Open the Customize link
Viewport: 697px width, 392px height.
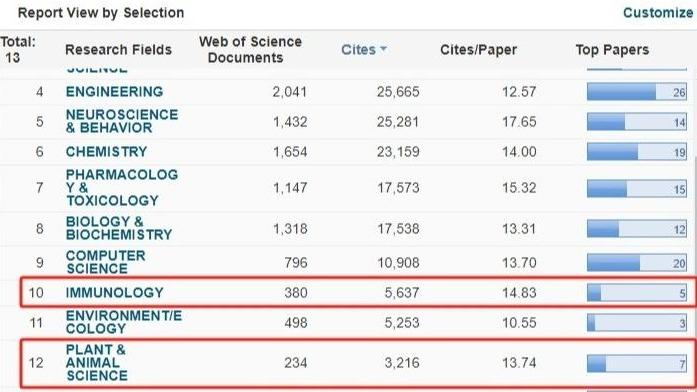658,12
